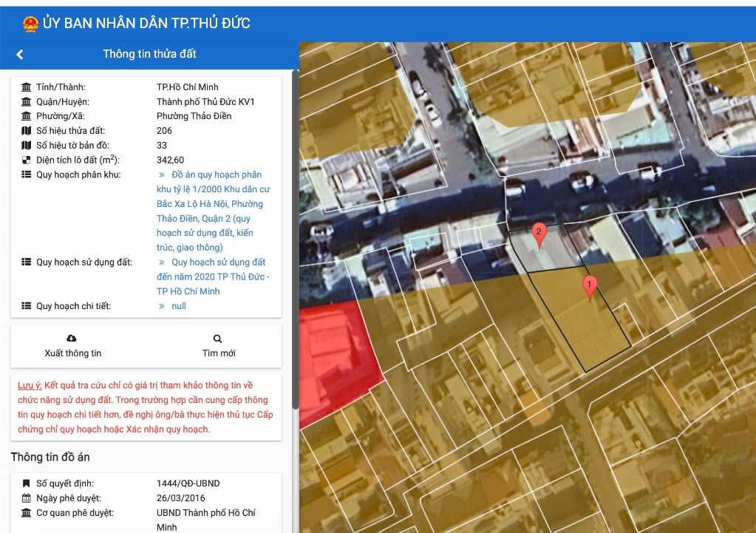
Task: Click the back arrow in the panel header
Action: pyautogui.click(x=20, y=54)
